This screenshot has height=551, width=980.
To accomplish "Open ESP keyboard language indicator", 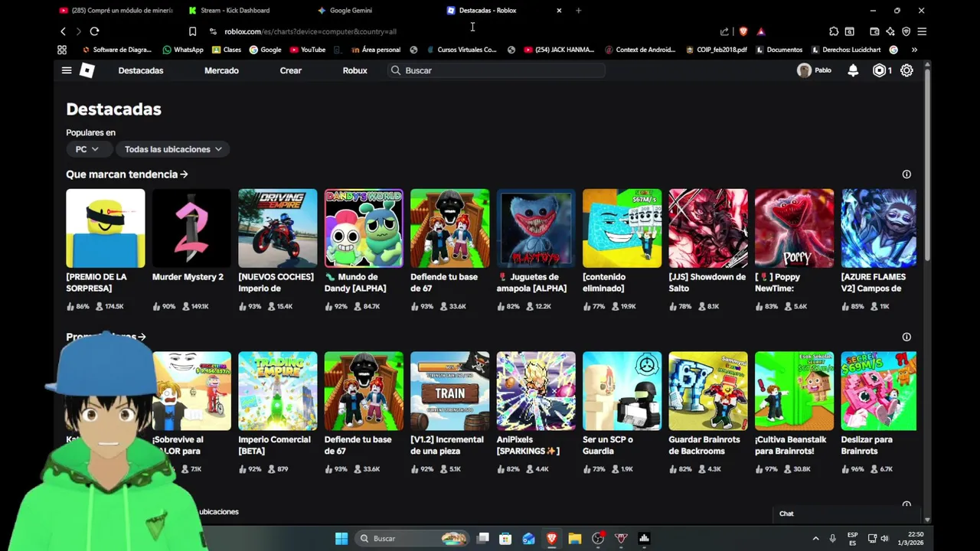I will [852, 538].
